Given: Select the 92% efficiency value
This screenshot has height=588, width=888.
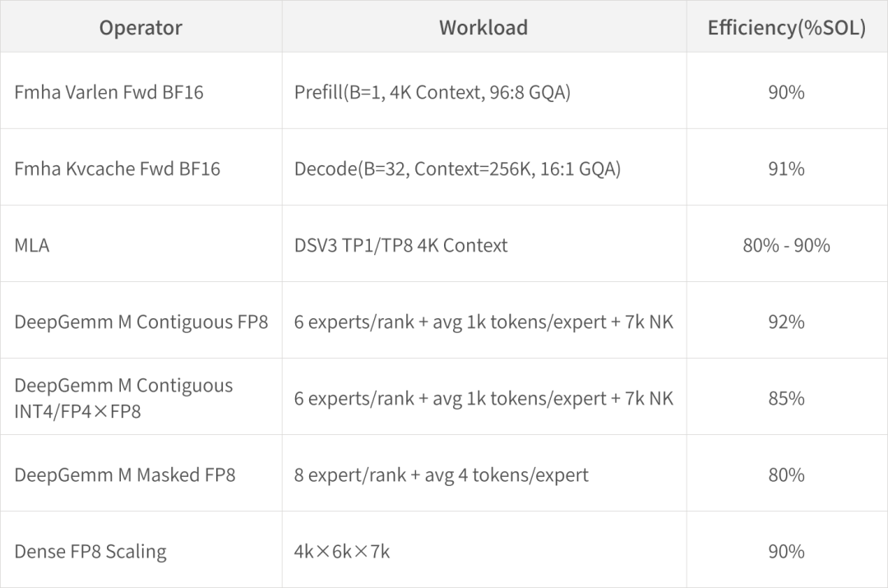Looking at the screenshot, I should point(787,322).
